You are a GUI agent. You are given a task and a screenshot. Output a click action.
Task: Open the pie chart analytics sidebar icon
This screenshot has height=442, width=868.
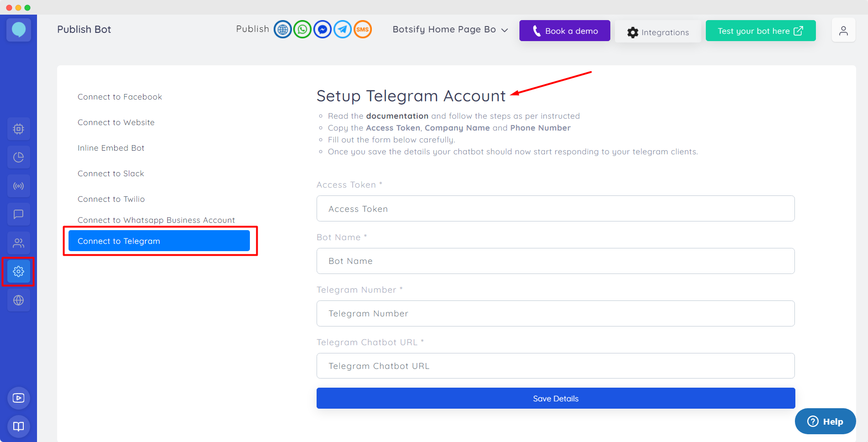click(x=19, y=158)
